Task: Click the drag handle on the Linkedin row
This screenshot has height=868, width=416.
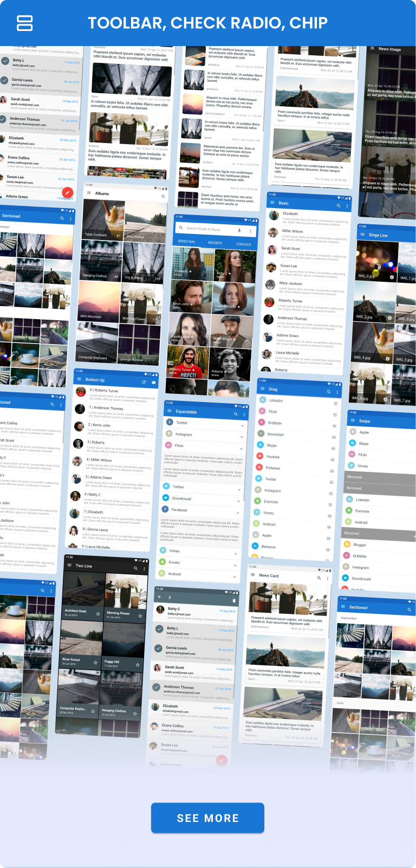Action: [335, 404]
